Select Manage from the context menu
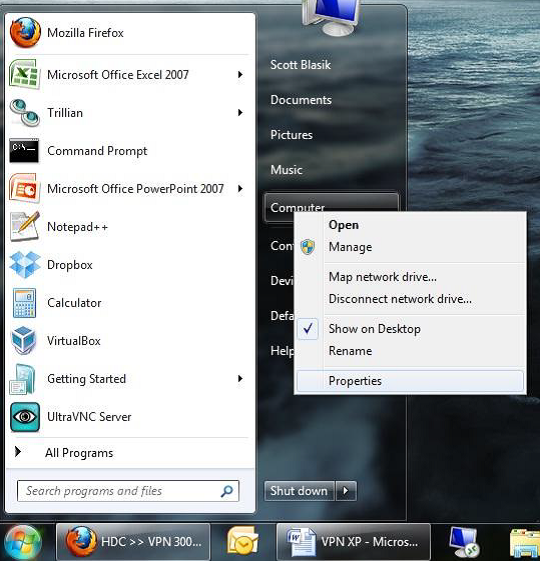 tap(350, 247)
